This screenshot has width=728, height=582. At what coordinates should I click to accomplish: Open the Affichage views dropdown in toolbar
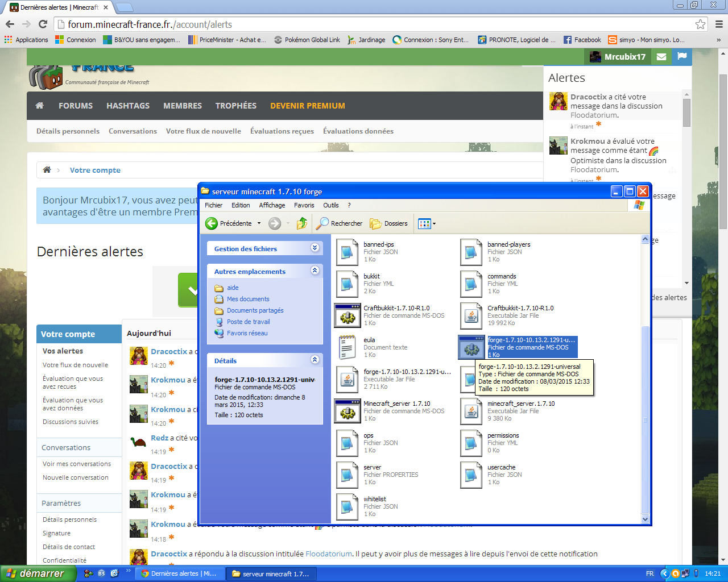point(427,223)
